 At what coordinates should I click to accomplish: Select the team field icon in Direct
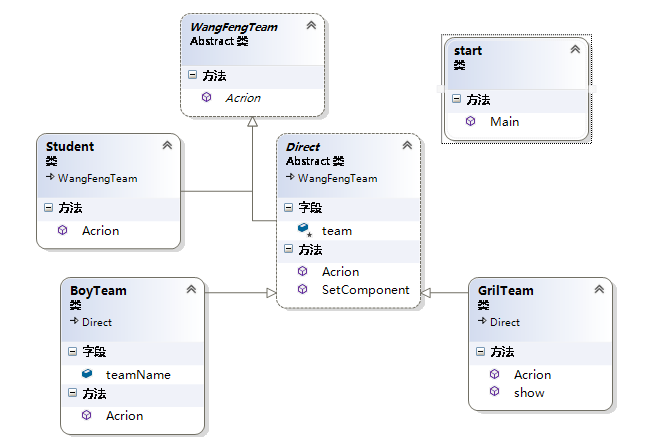[304, 230]
